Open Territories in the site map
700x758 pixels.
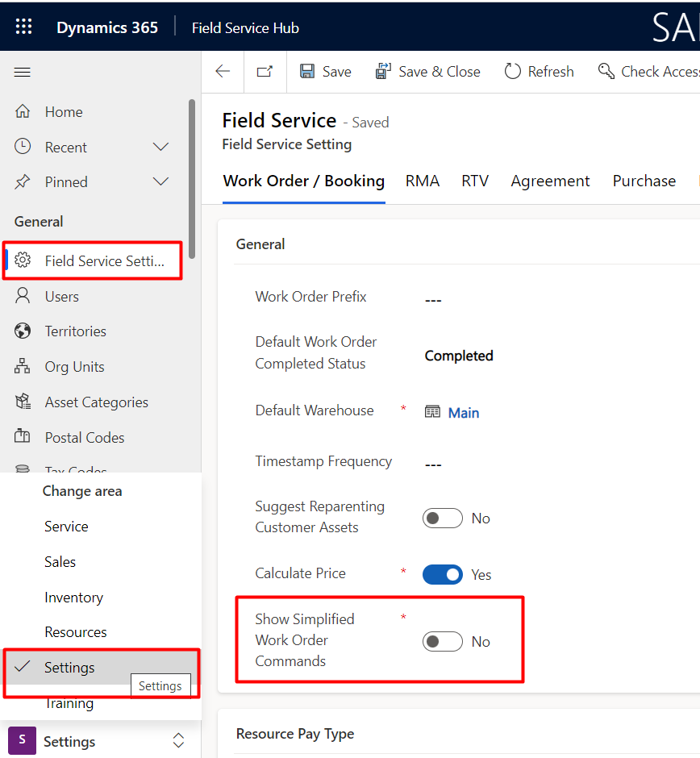pos(76,331)
